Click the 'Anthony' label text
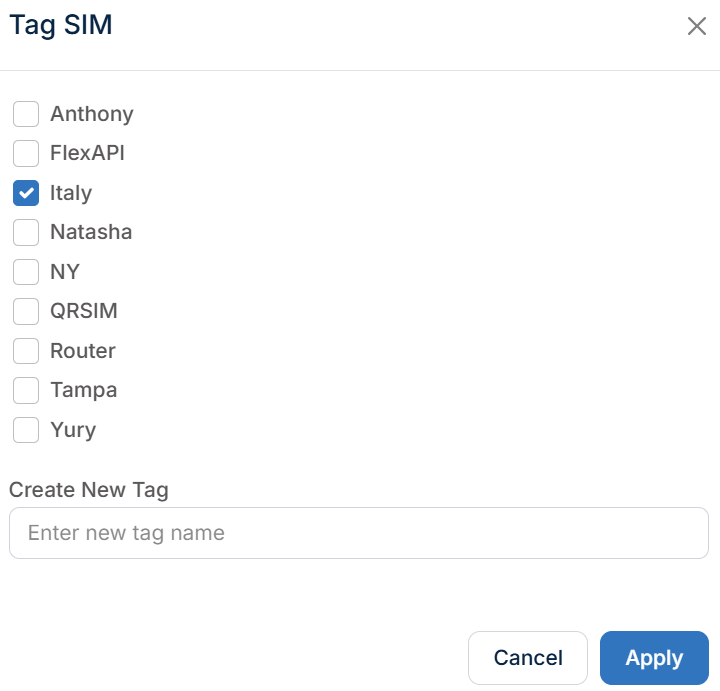 pos(92,114)
